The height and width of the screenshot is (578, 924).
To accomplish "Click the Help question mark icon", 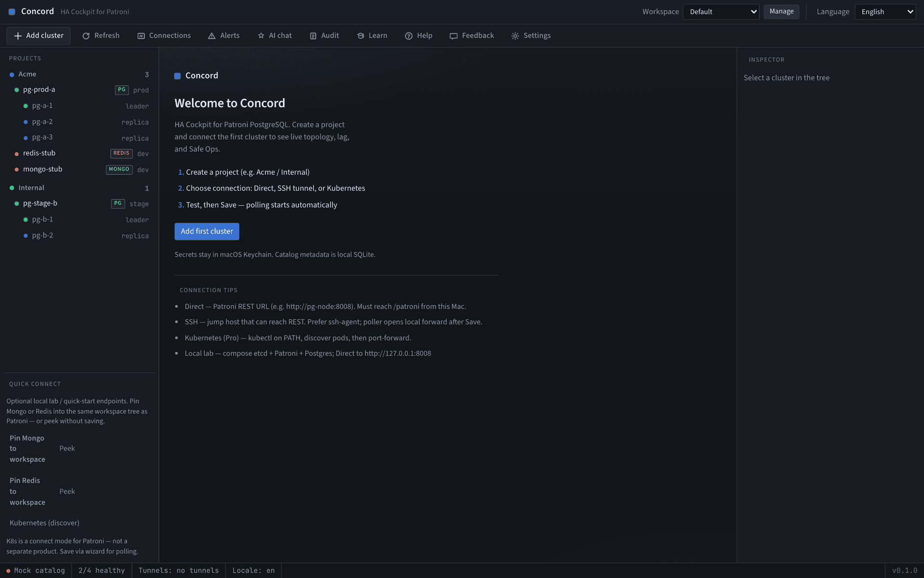I will (x=409, y=36).
